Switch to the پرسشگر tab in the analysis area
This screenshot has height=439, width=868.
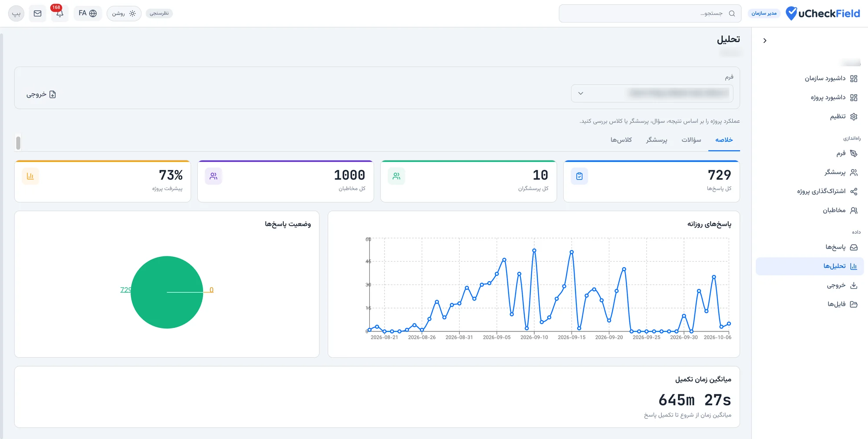pos(657,140)
